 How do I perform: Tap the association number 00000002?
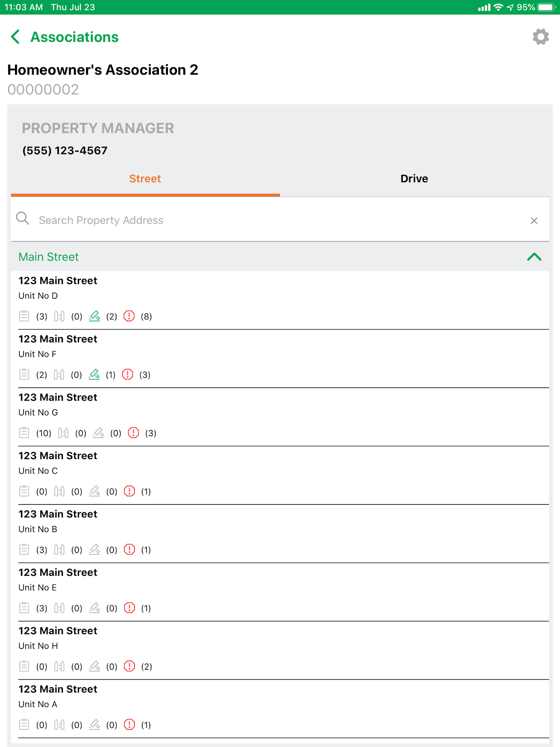tap(43, 89)
